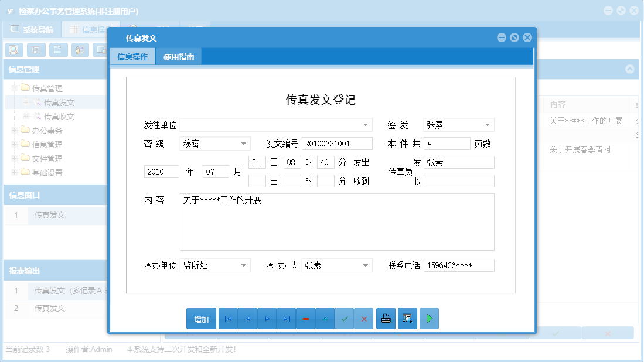Go to the next fax record
The height and width of the screenshot is (362, 644).
(267, 318)
